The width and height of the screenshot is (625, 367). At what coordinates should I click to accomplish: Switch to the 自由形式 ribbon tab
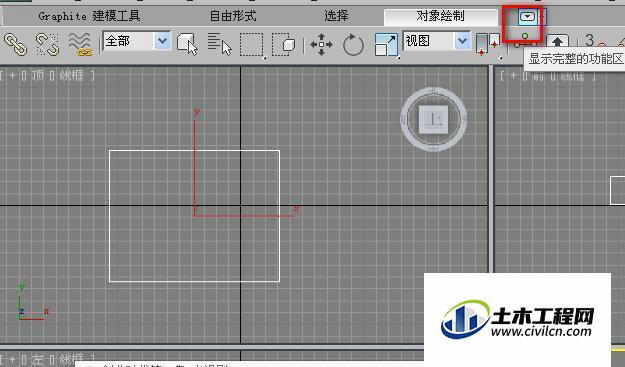(233, 16)
